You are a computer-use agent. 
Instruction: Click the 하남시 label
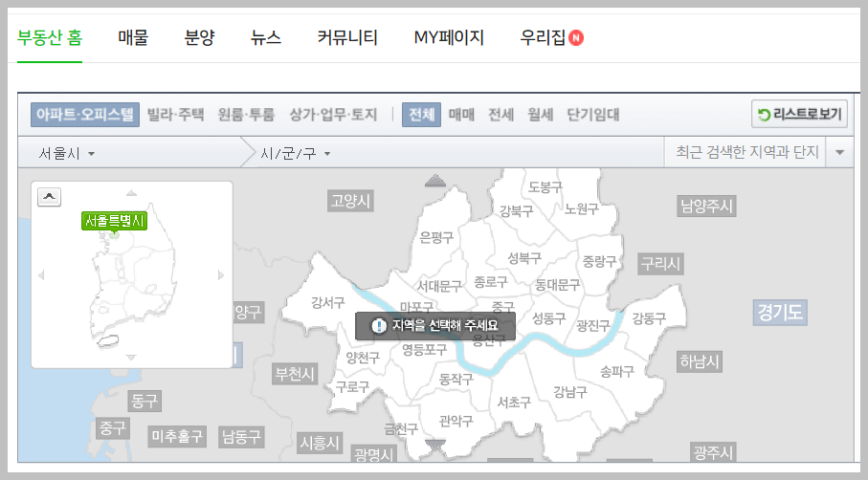coord(700,361)
